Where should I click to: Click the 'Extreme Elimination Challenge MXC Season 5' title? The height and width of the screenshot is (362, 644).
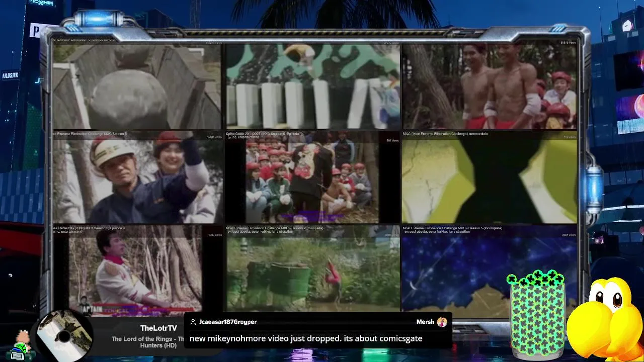coord(90,134)
